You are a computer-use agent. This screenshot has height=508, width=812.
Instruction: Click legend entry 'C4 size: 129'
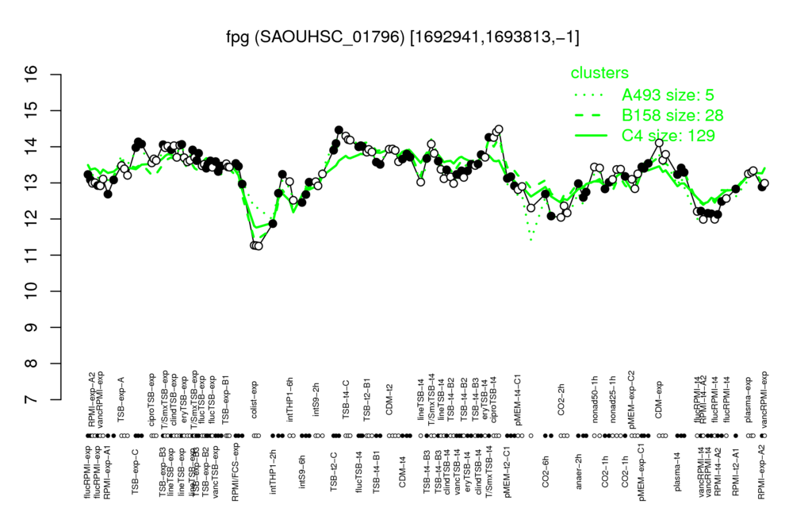pyautogui.click(x=668, y=135)
